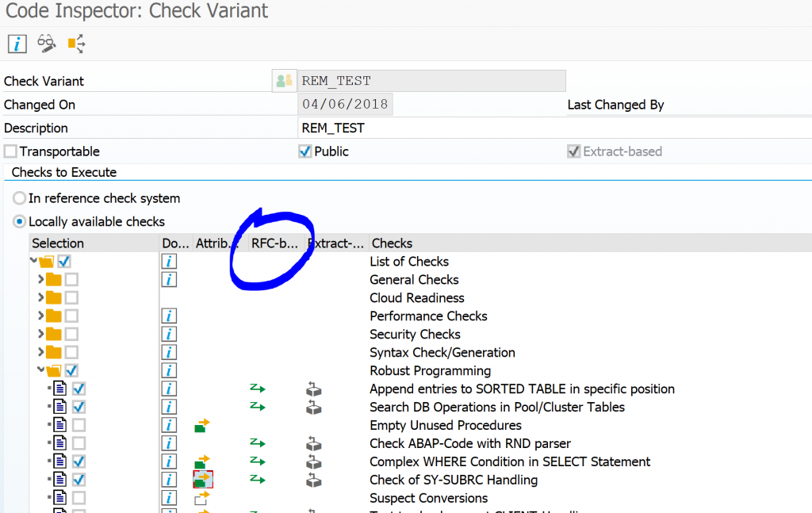Open documentation icon for Performance Checks
This screenshot has width=812, height=513.
[168, 316]
